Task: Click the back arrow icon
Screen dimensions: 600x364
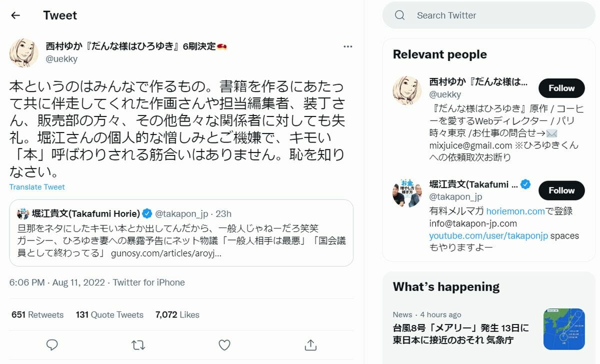Action: [x=15, y=15]
